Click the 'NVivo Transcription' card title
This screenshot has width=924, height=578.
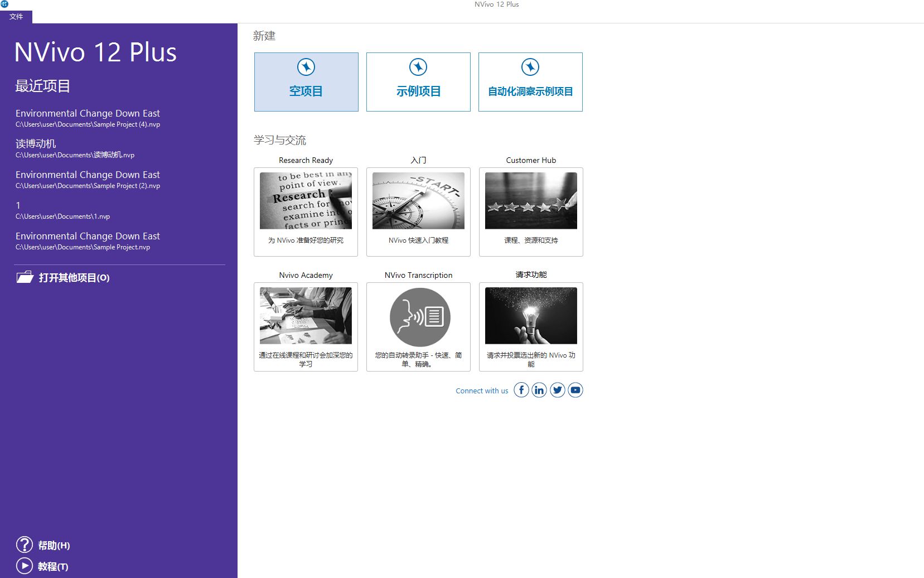418,275
